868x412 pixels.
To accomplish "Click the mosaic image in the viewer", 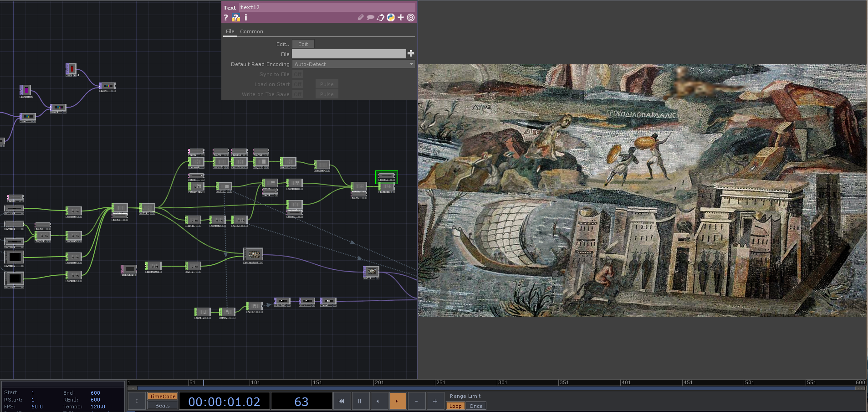I will 642,190.
